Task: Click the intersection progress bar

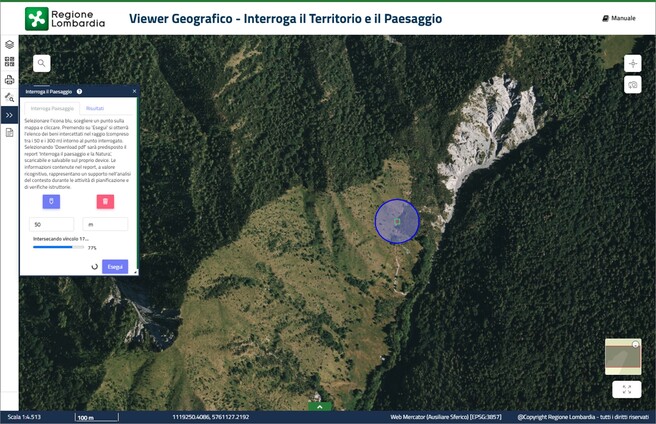Action: point(59,247)
